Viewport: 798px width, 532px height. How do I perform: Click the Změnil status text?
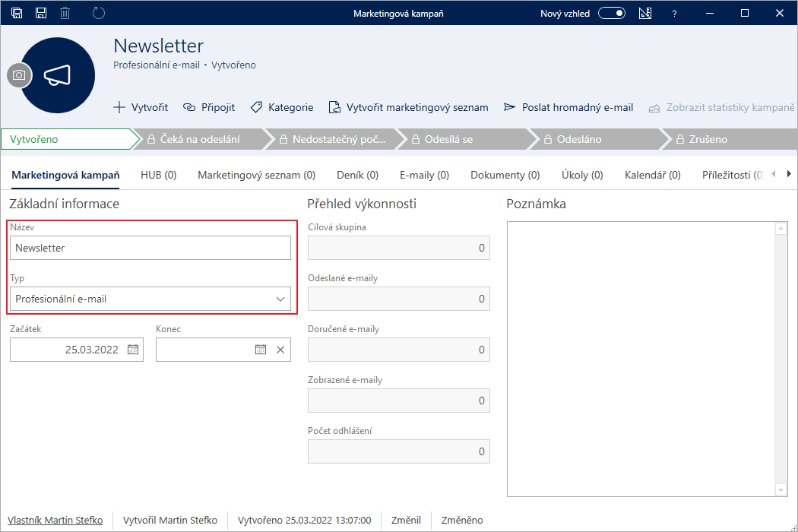click(406, 521)
